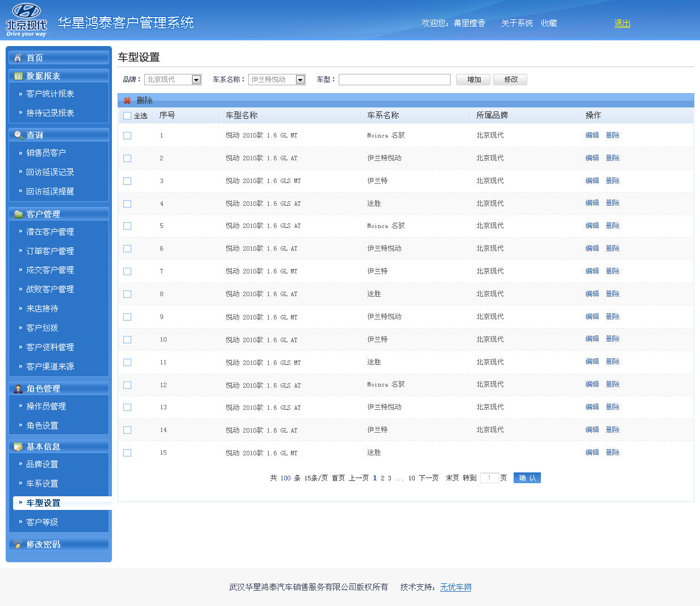The image size is (700, 606).
Task: Click the home icon beside 首页
Action: click(18, 57)
